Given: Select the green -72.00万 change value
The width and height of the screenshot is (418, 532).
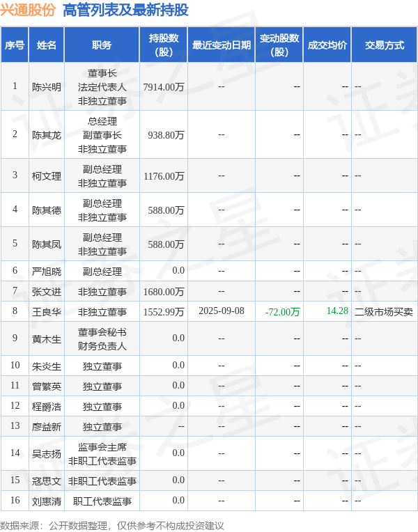Looking at the screenshot, I should (x=283, y=311).
